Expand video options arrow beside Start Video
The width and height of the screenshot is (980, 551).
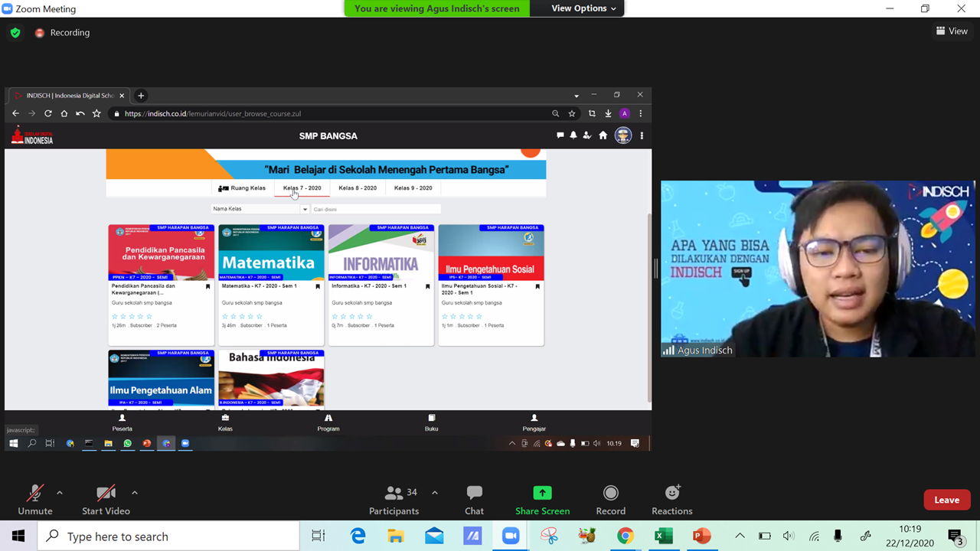(x=135, y=493)
